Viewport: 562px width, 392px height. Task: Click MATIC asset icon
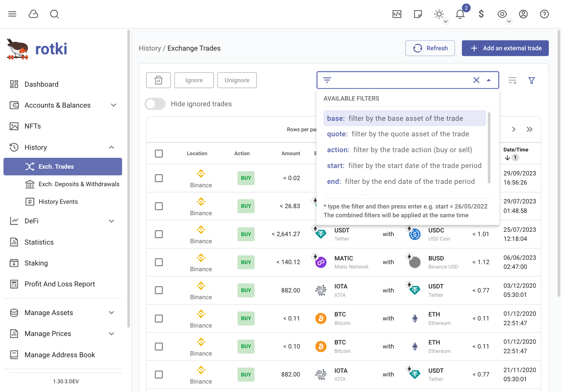(x=321, y=262)
